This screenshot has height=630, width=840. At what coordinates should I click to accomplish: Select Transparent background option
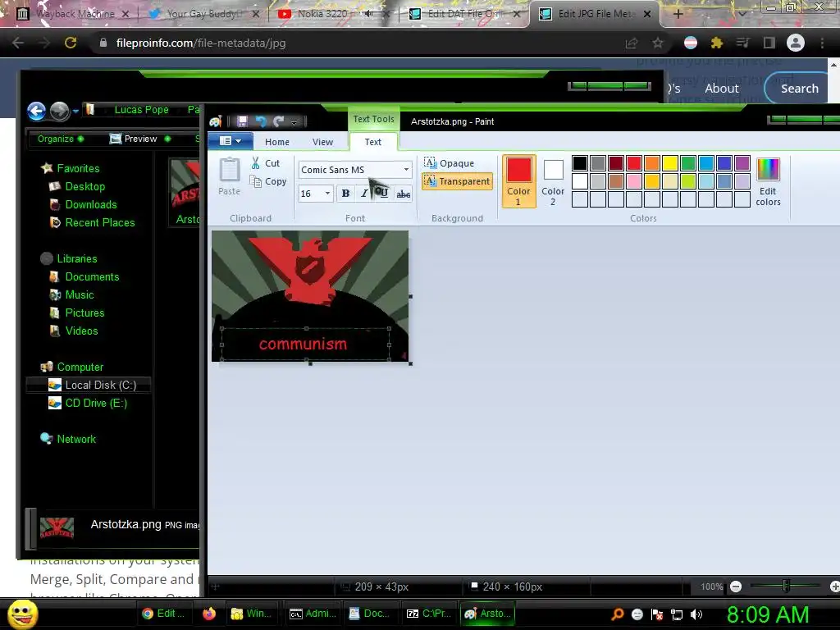pos(457,181)
